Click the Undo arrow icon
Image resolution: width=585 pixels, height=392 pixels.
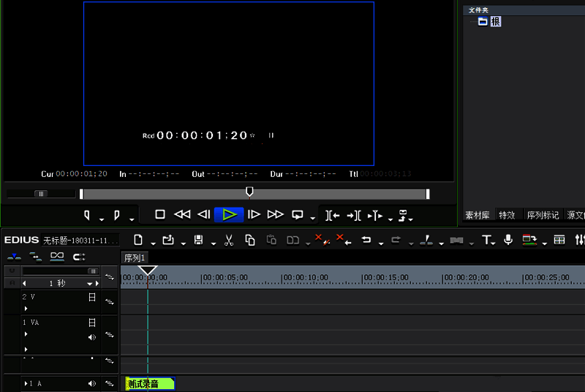366,240
